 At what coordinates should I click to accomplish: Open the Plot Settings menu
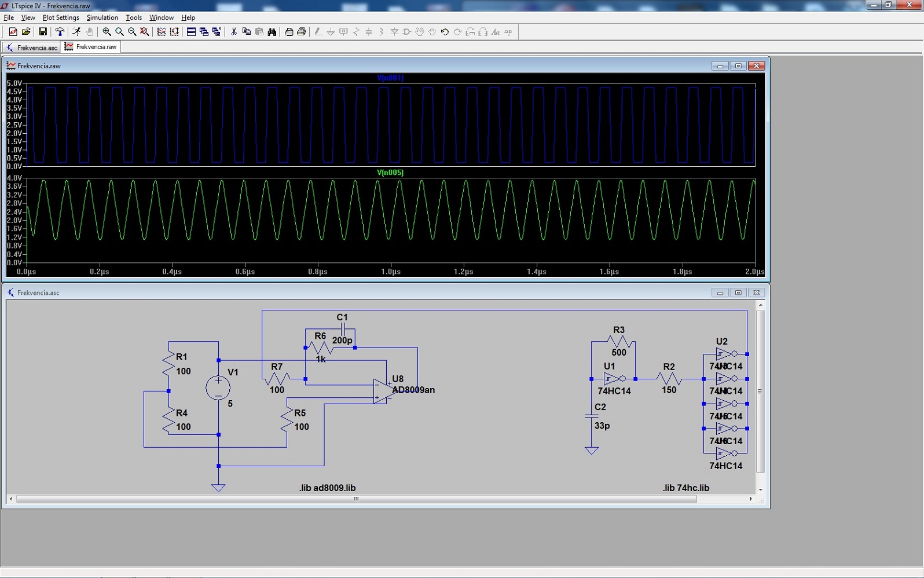[x=61, y=17]
